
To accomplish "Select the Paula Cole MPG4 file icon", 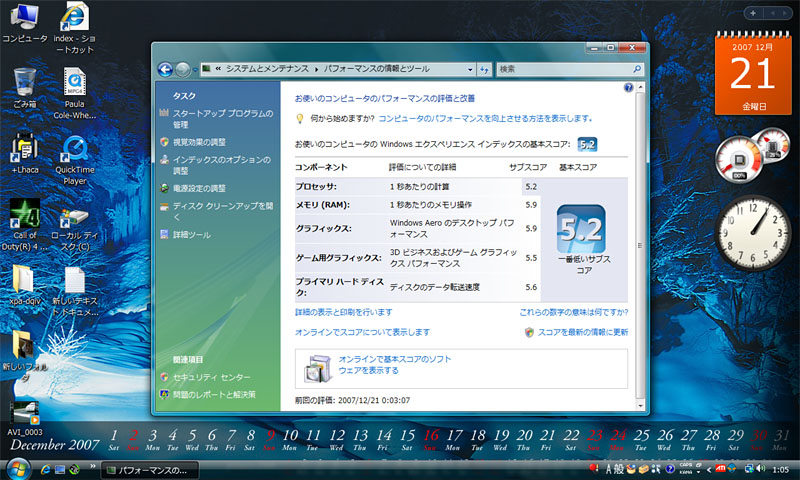I will tap(74, 93).
